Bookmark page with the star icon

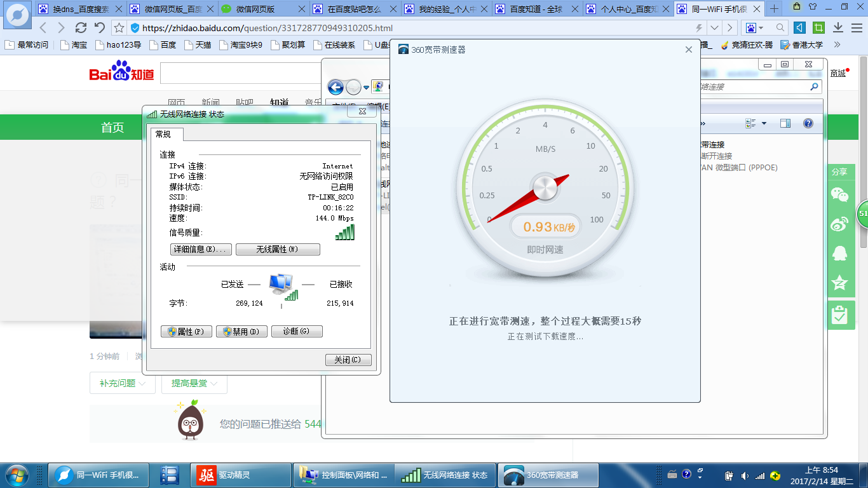click(x=119, y=28)
